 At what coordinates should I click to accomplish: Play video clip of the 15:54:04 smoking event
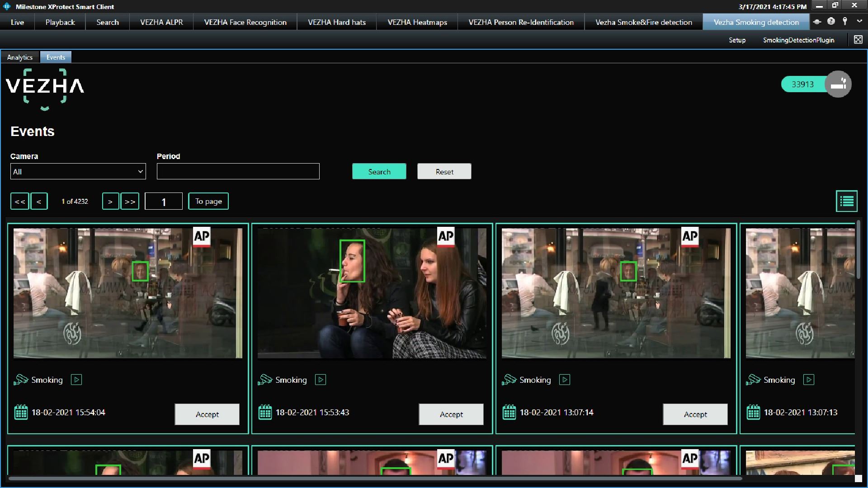(76, 380)
